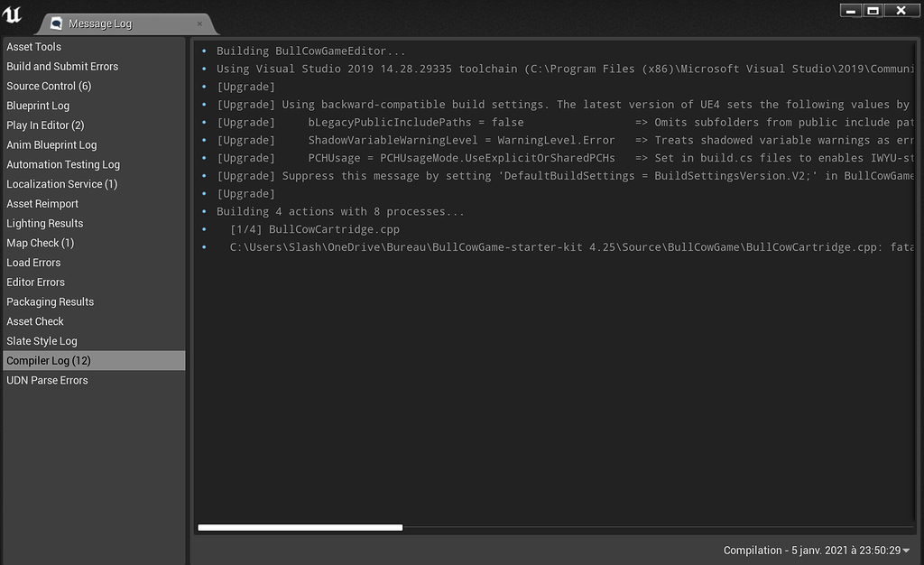The height and width of the screenshot is (565, 924).
Task: Open the Automation Testing Log
Action: [63, 164]
